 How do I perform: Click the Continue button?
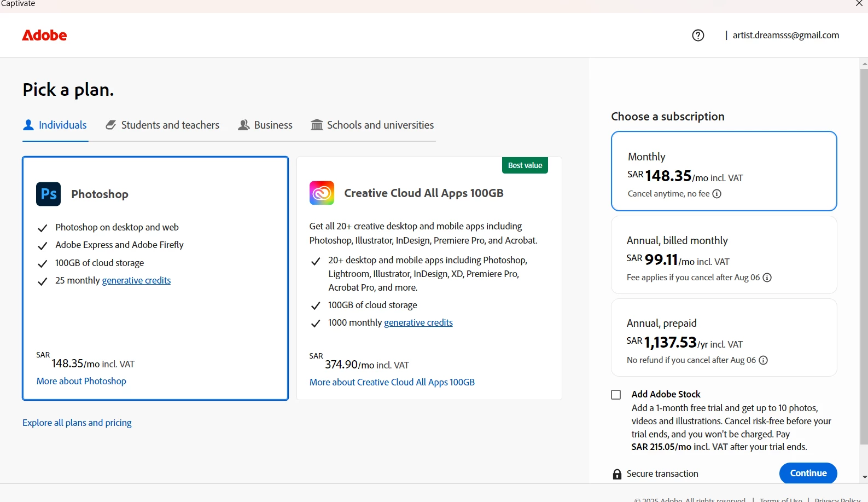click(808, 473)
